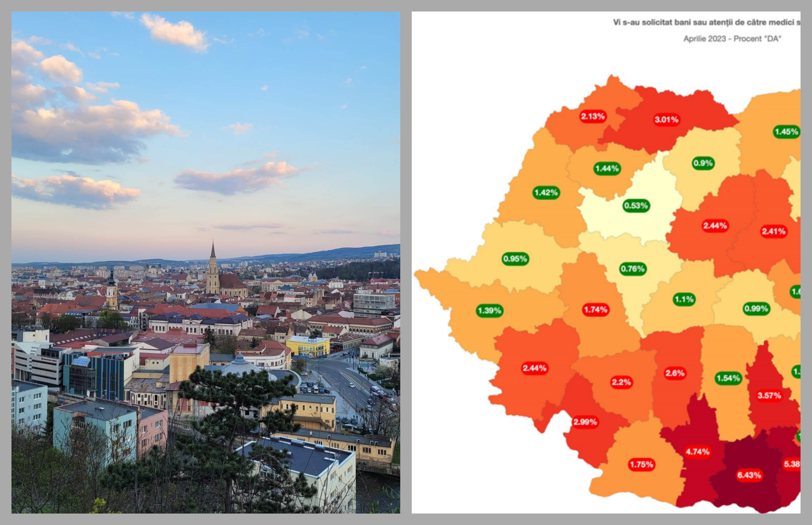The image size is (812, 525).
Task: Select the 0.95% county label
Action: tap(515, 259)
